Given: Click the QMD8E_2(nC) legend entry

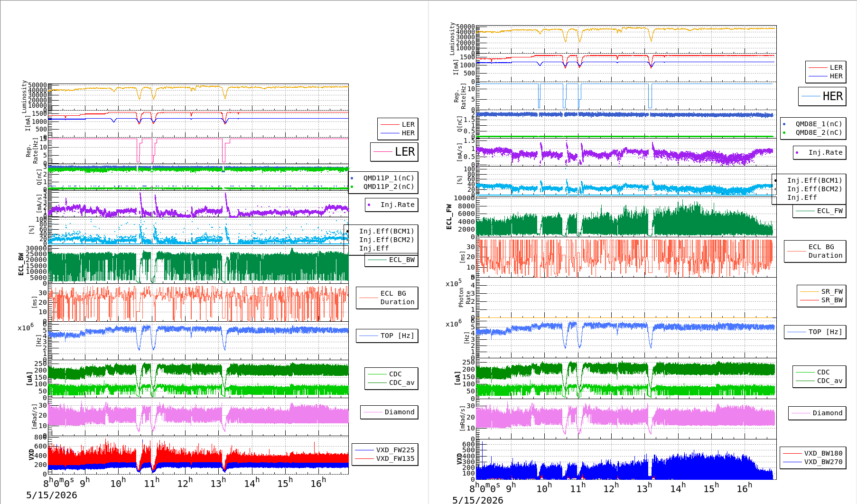Looking at the screenshot, I should click(x=813, y=132).
